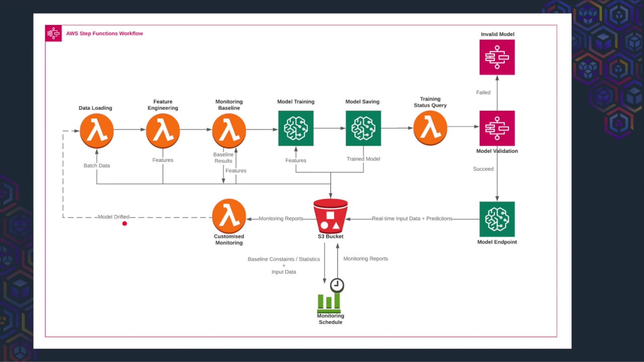
Task: Select the Data Loading Lambda icon
Action: tap(97, 131)
